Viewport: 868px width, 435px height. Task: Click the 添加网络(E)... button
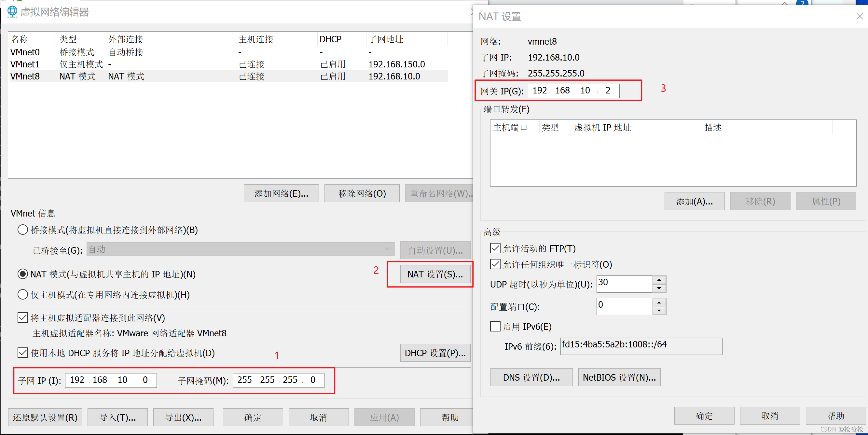pos(281,193)
